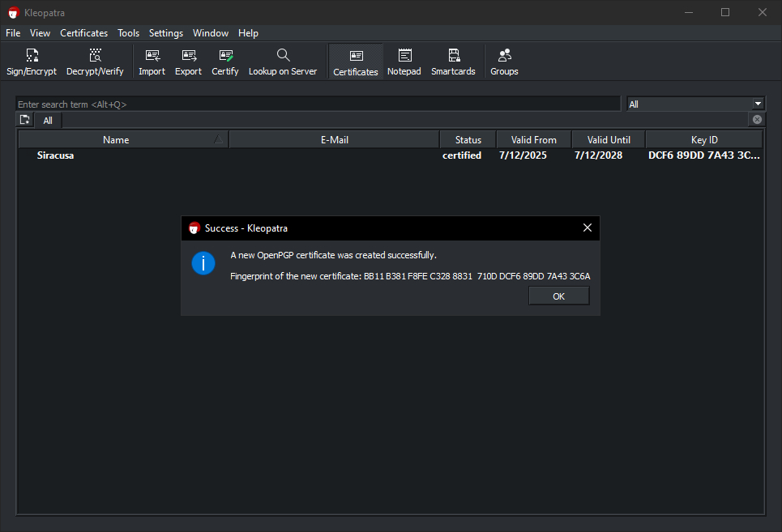The image size is (782, 532).
Task: Click the 7/12/2025 valid from date
Action: pyautogui.click(x=523, y=155)
